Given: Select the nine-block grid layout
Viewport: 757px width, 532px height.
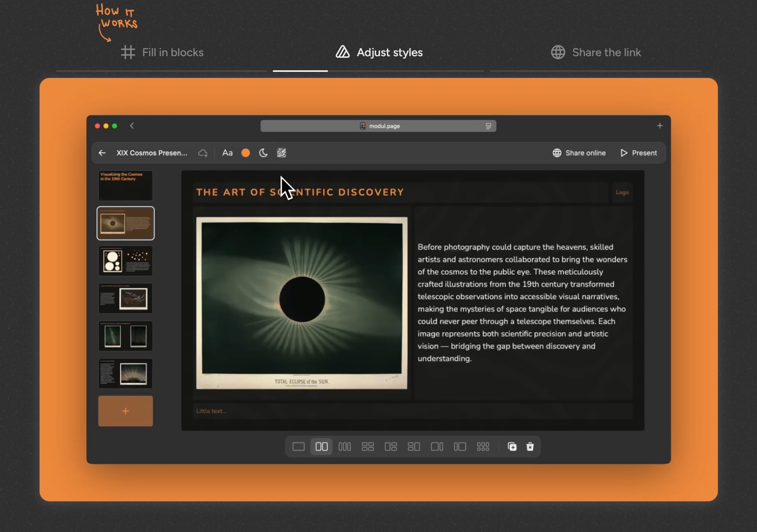Looking at the screenshot, I should point(483,447).
